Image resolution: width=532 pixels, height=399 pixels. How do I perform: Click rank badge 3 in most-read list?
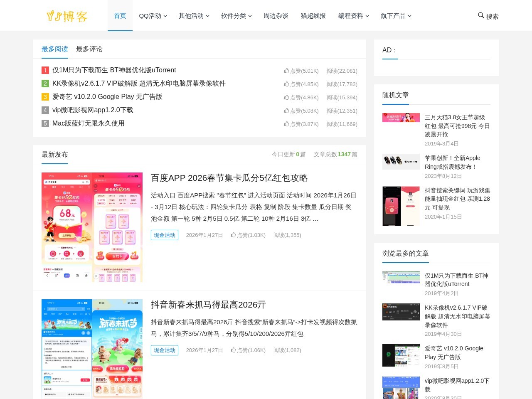coord(45,97)
